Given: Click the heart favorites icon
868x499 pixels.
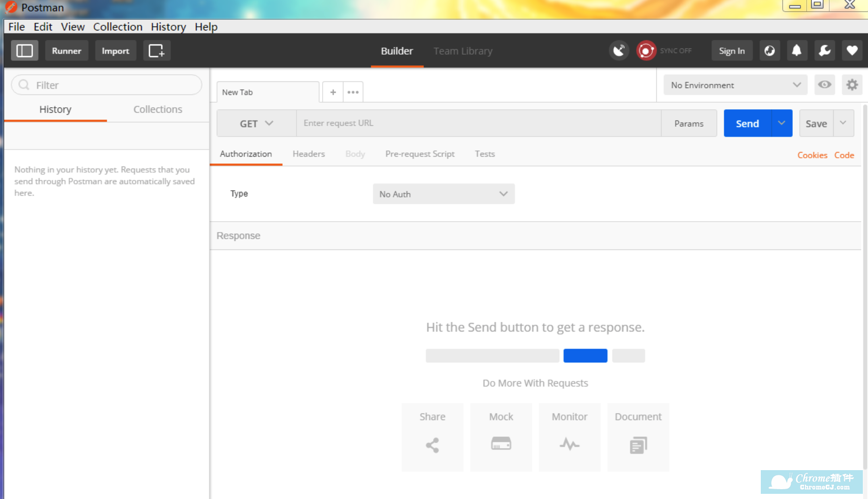Looking at the screenshot, I should click(852, 51).
